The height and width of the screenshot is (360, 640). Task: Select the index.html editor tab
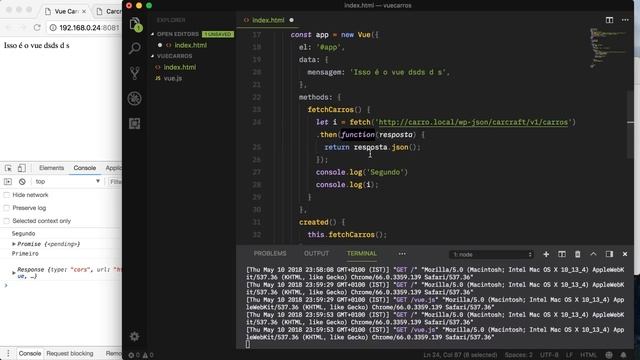268,20
